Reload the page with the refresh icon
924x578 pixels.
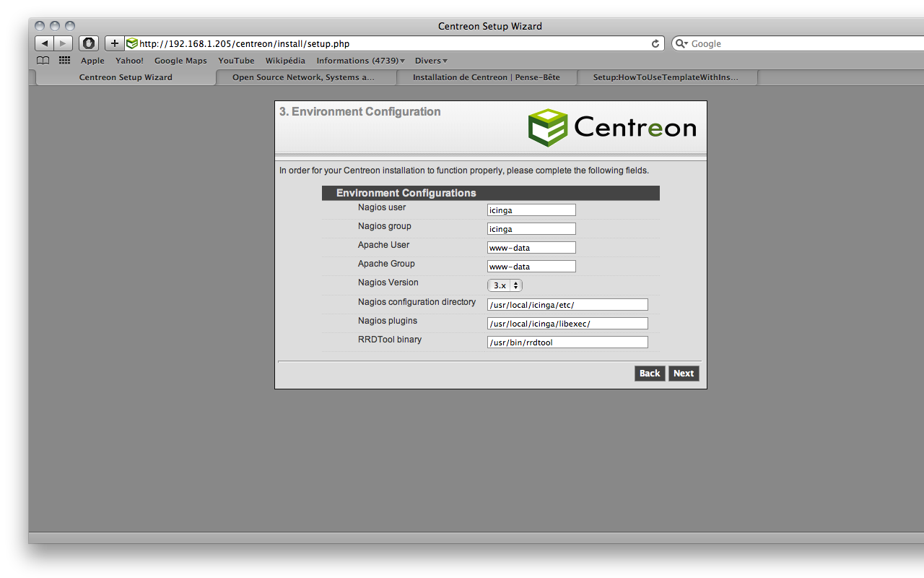pyautogui.click(x=655, y=43)
